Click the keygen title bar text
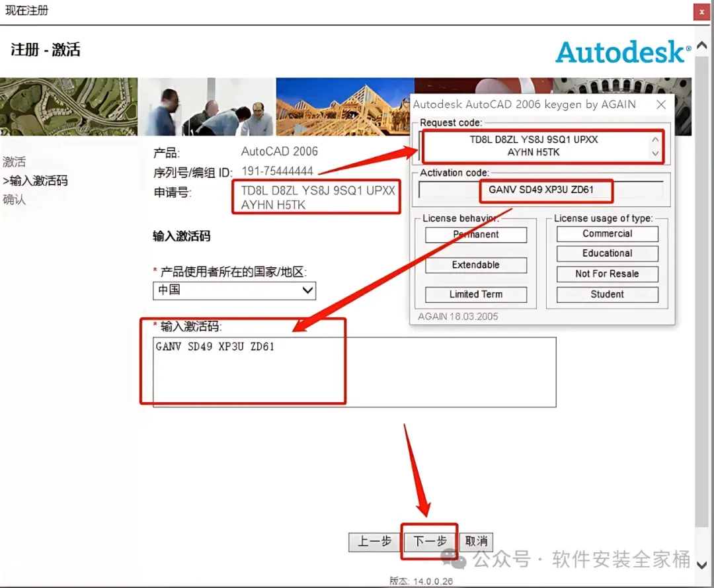This screenshot has width=714, height=588. point(524,105)
